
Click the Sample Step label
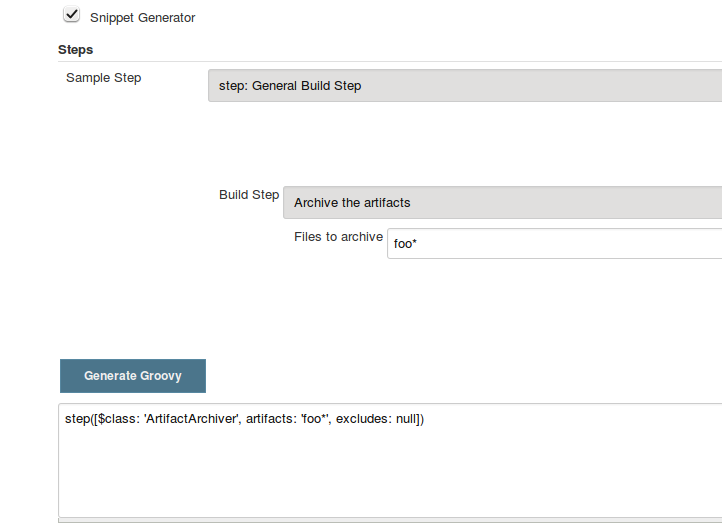point(104,78)
